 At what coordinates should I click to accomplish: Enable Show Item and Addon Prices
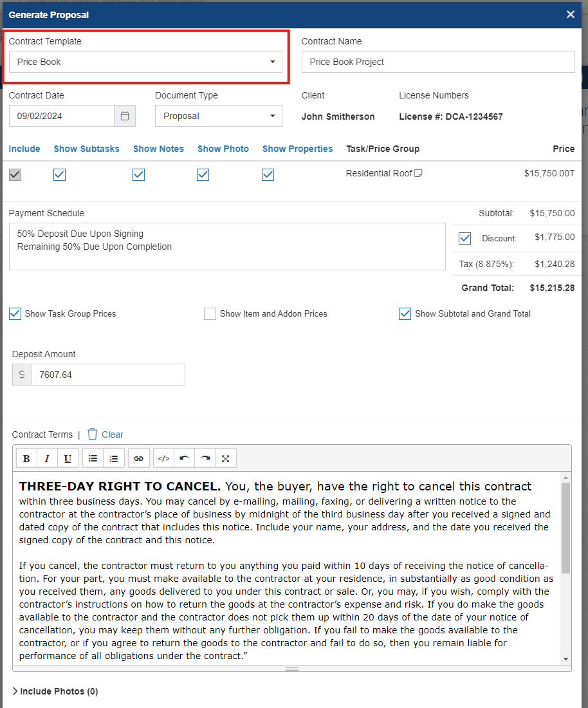point(210,313)
